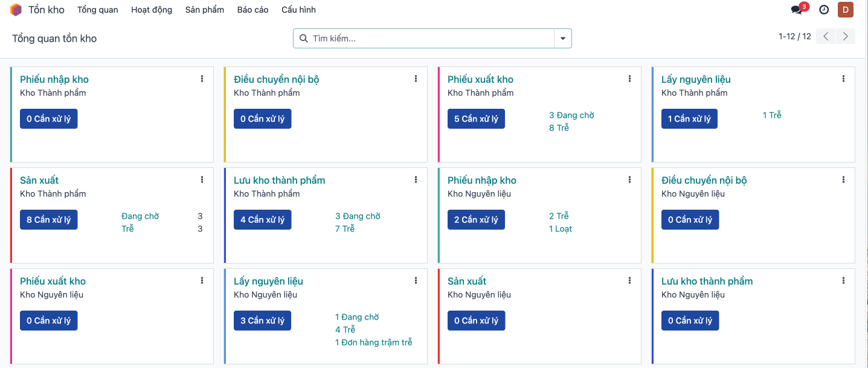The image size is (868, 368).
Task: Open 7 Trễ link in Lưu kho thành phẩm
Action: [x=345, y=228]
